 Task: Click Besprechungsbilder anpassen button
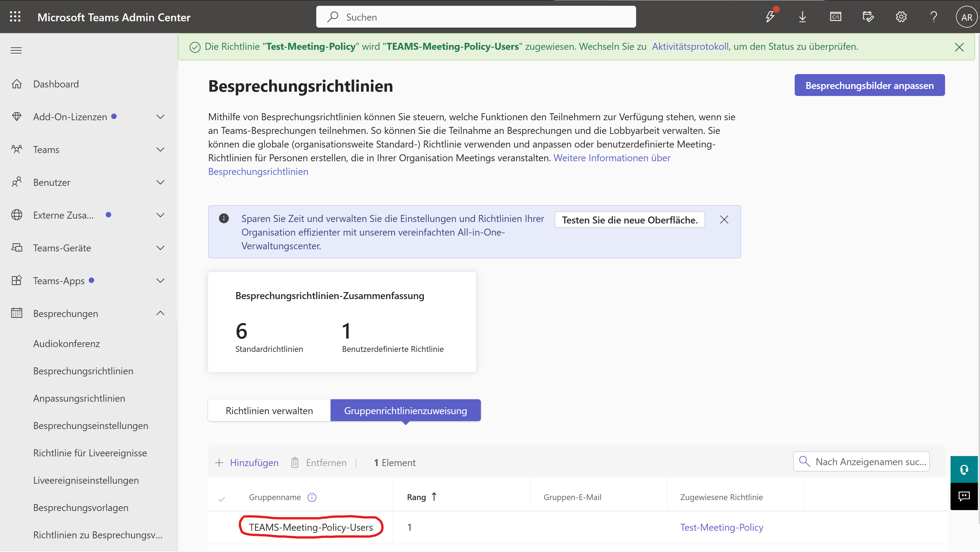[869, 85]
